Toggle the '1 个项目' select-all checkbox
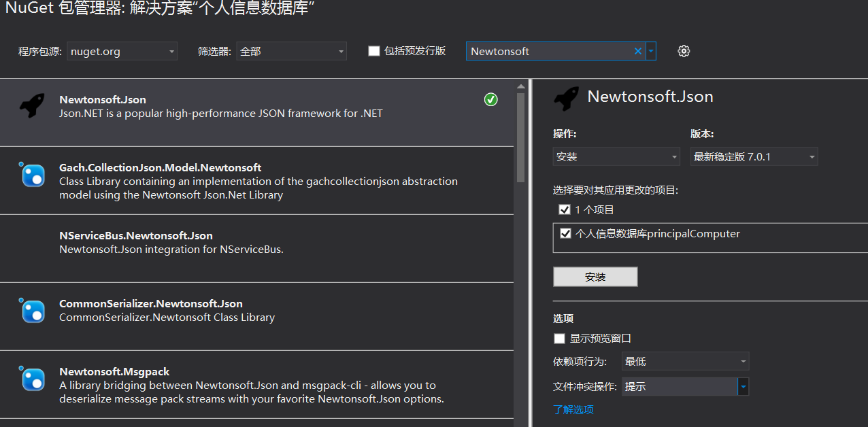This screenshot has height=427, width=868. point(564,209)
